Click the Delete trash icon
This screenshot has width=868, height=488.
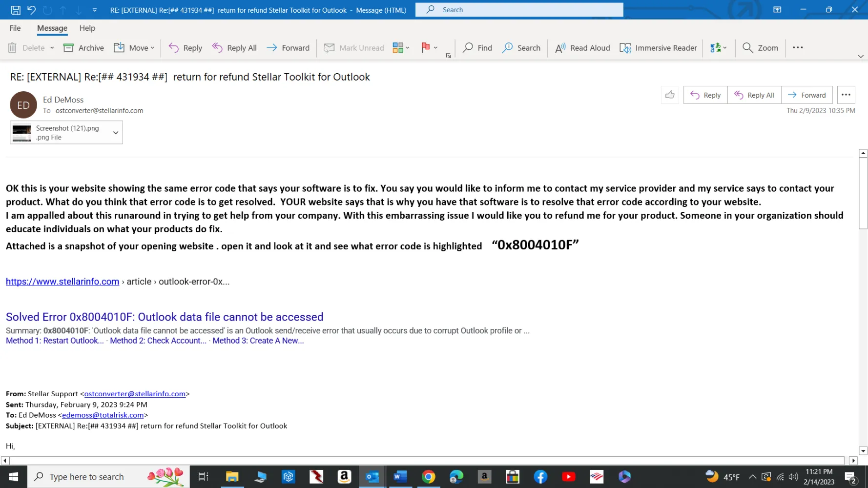tap(13, 48)
